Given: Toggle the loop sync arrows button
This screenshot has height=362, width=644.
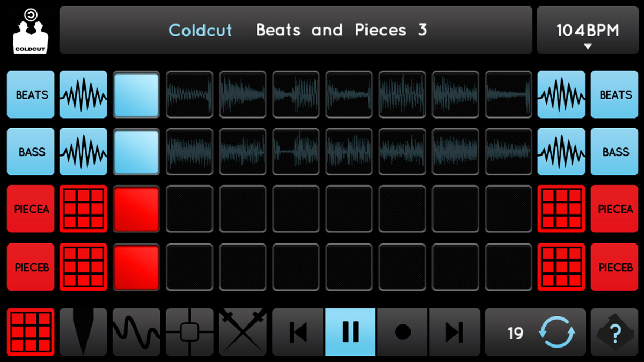Looking at the screenshot, I should [558, 332].
